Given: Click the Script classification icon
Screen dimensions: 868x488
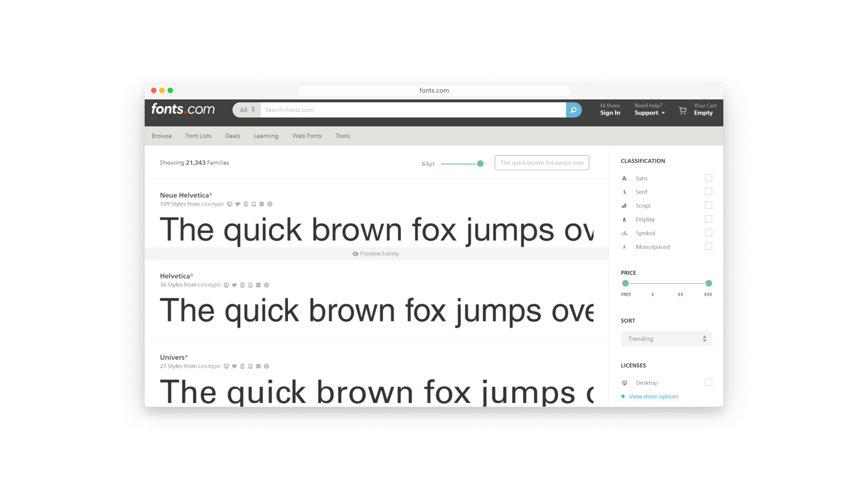Looking at the screenshot, I should click(625, 205).
